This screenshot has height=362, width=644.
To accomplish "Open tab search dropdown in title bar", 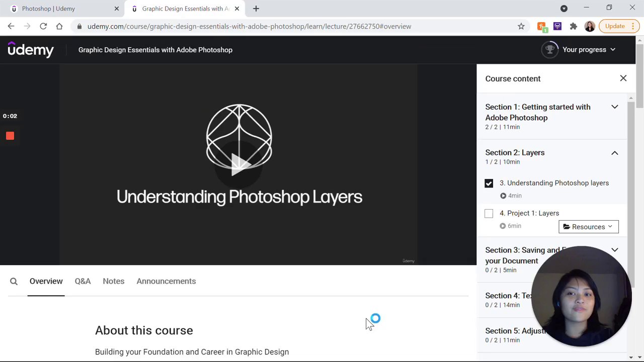I will click(x=564, y=9).
